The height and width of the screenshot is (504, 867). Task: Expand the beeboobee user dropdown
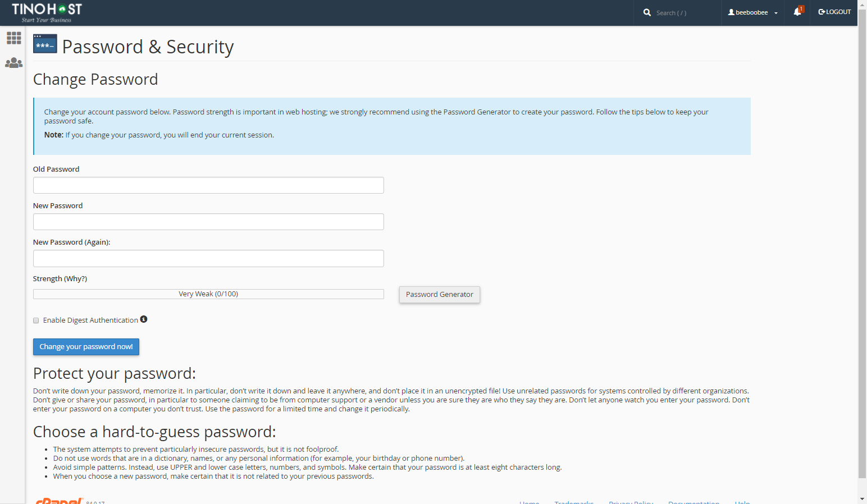753,12
